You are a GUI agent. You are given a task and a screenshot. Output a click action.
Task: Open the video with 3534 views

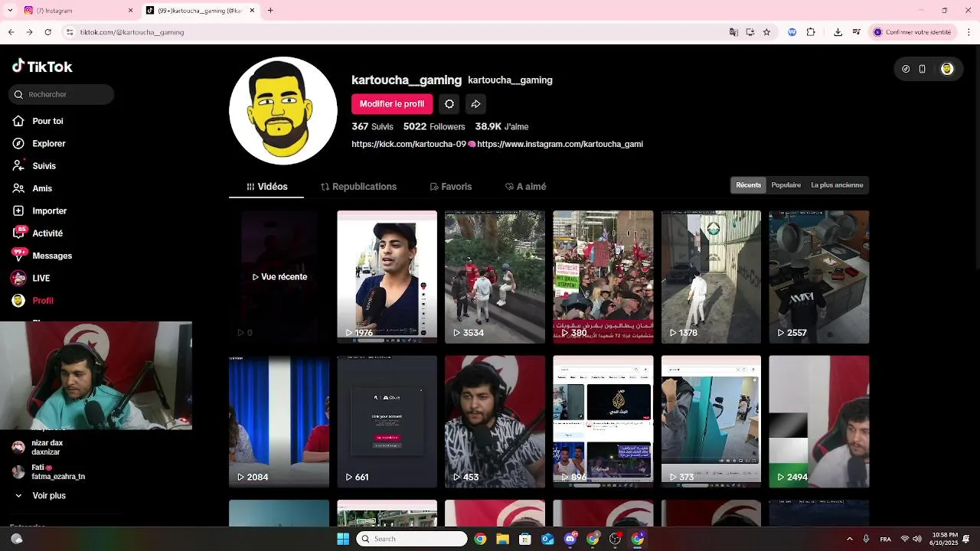(x=495, y=277)
